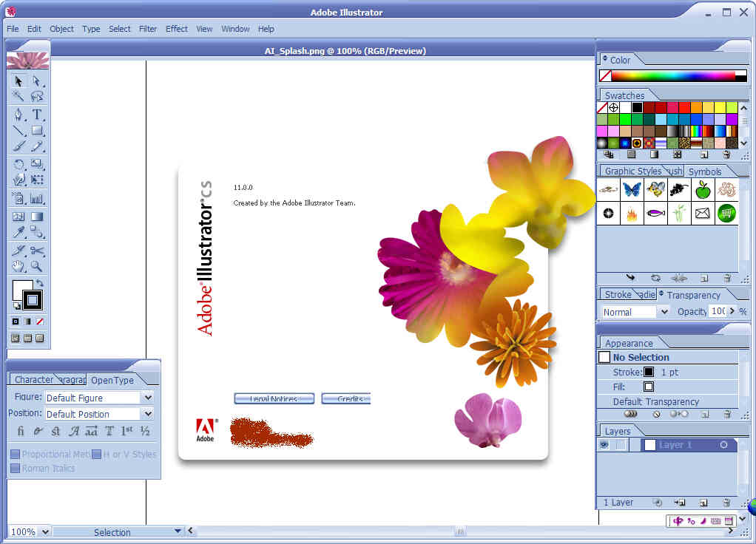Open the Normal blending mode dropdown
The height and width of the screenshot is (544, 756).
[664, 312]
